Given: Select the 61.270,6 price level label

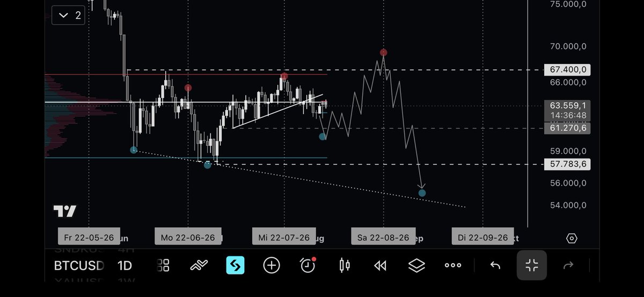Looking at the screenshot, I should pyautogui.click(x=567, y=128).
